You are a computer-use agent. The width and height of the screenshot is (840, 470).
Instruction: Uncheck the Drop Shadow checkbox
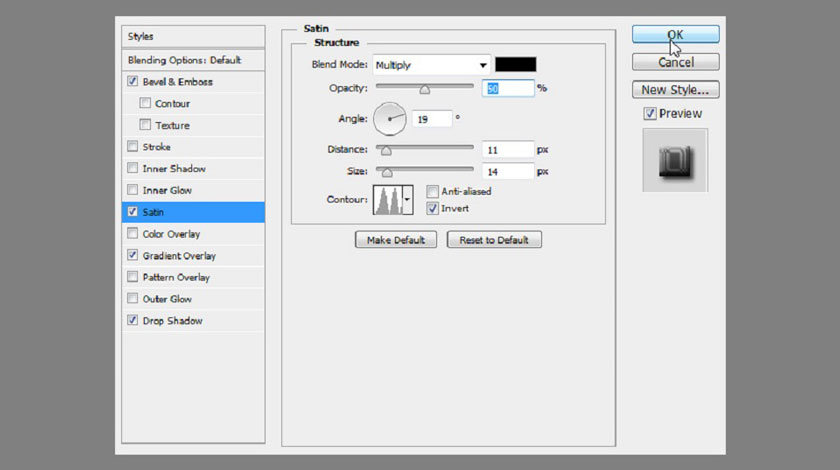coord(132,320)
